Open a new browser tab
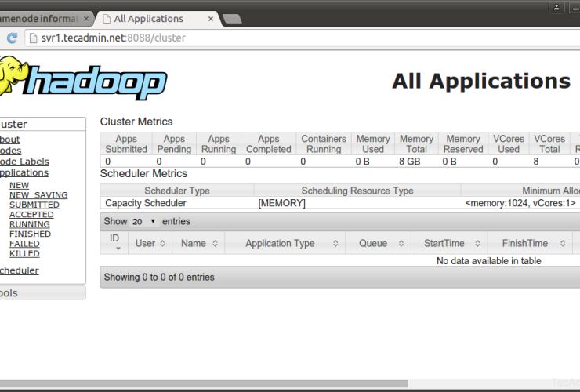This screenshot has height=392, width=580. [231, 19]
